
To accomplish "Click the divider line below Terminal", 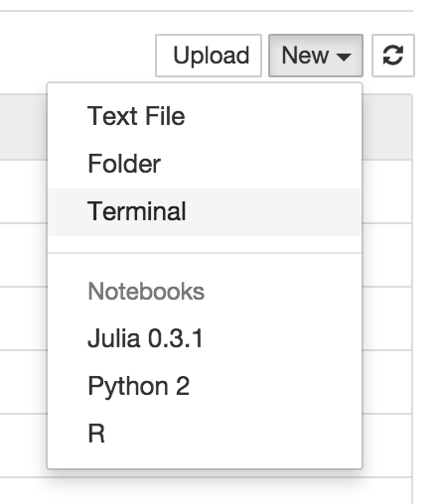I will tap(205, 253).
